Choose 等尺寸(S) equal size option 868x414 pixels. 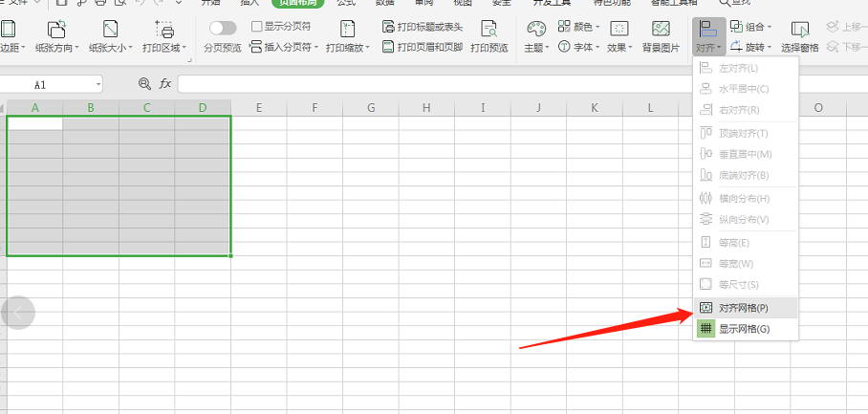(745, 285)
